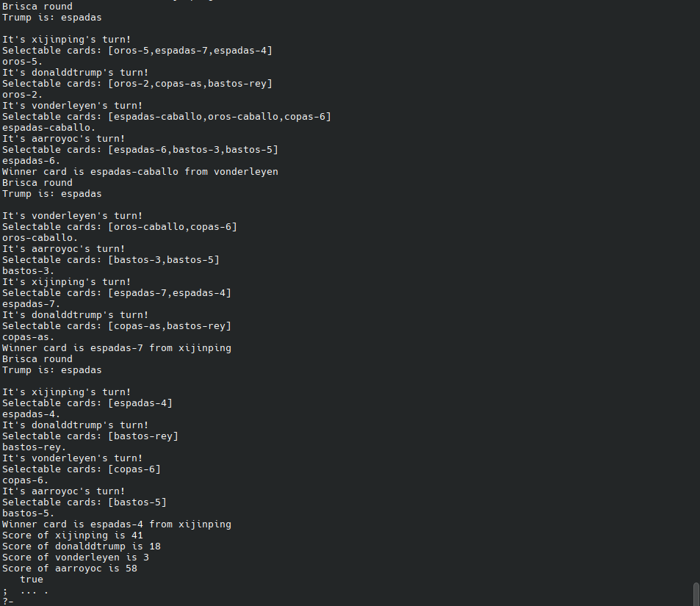Click the vertical scrollbar thumb at bottom right
This screenshot has height=606, width=700.
pyautogui.click(x=696, y=594)
